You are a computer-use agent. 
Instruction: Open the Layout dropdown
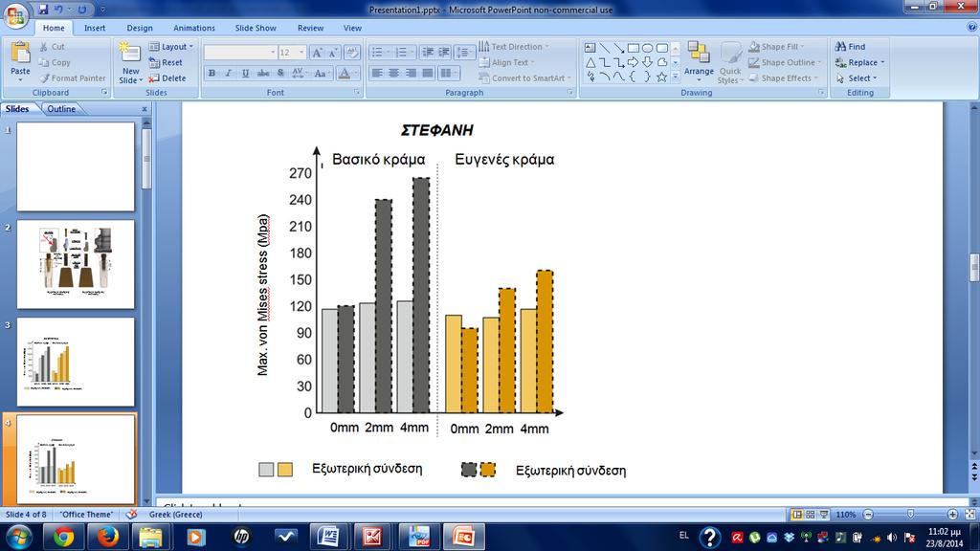click(x=171, y=47)
